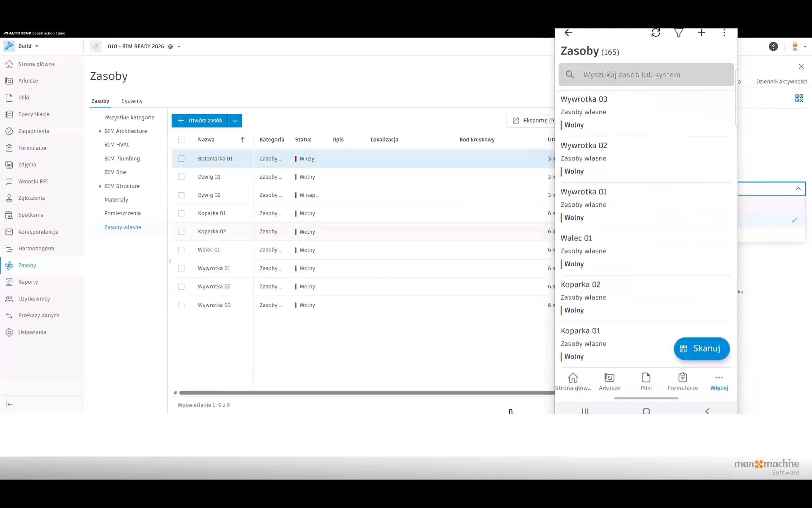Expand the BIM Architecture category
Image resolution: width=812 pixels, height=508 pixels.
pyautogui.click(x=100, y=131)
